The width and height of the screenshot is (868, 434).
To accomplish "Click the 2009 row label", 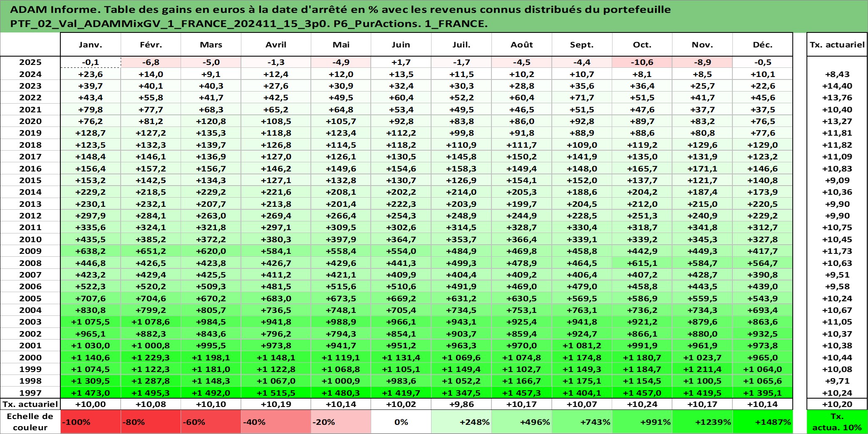I will coord(30,251).
